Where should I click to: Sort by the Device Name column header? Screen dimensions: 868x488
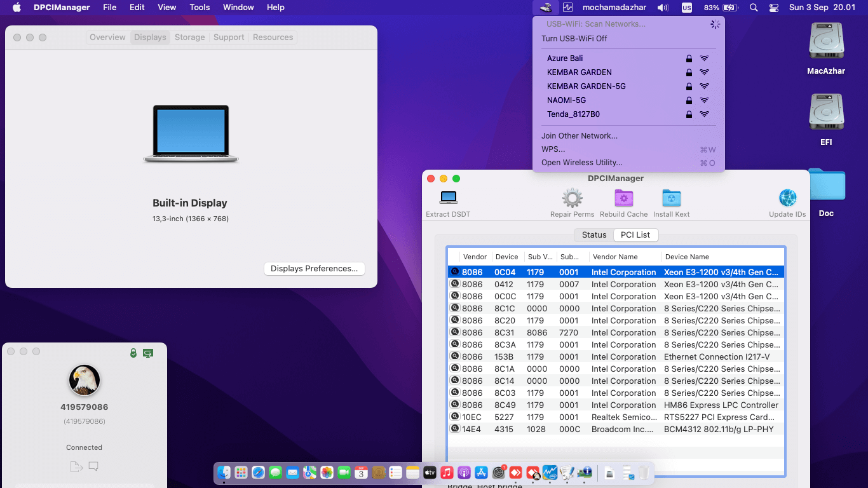click(x=722, y=257)
